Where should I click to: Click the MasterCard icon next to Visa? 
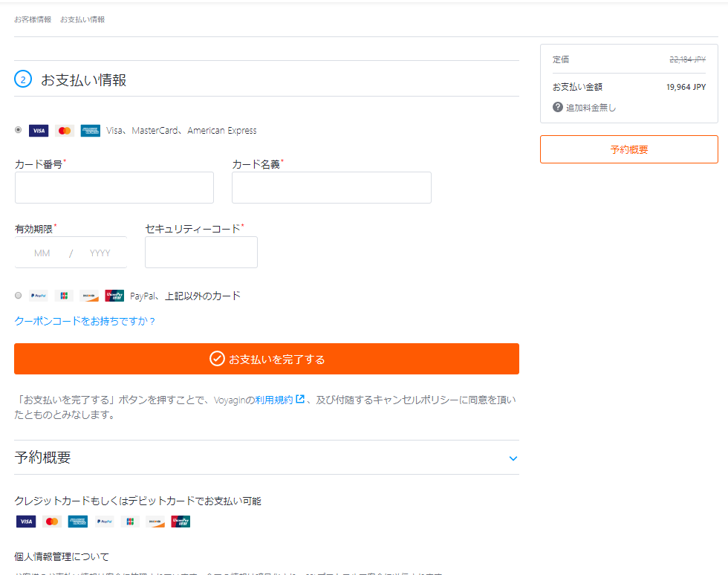(64, 130)
